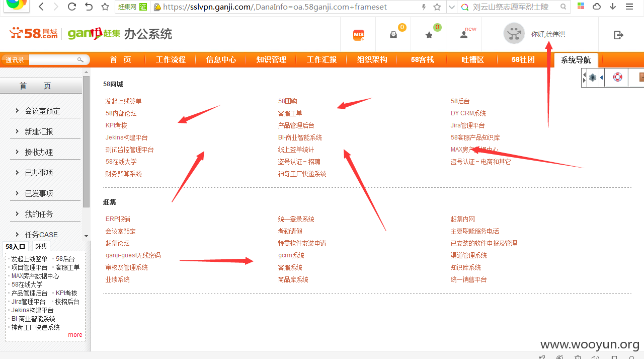Open 财务预算系统 link
Viewport: 644px width, 359px height.
point(123,174)
